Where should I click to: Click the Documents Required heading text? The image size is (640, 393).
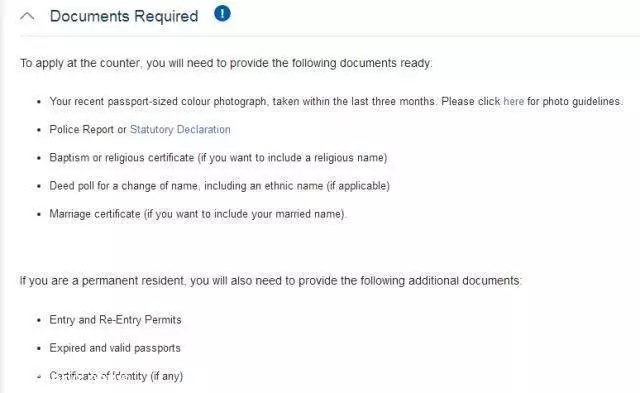[124, 16]
